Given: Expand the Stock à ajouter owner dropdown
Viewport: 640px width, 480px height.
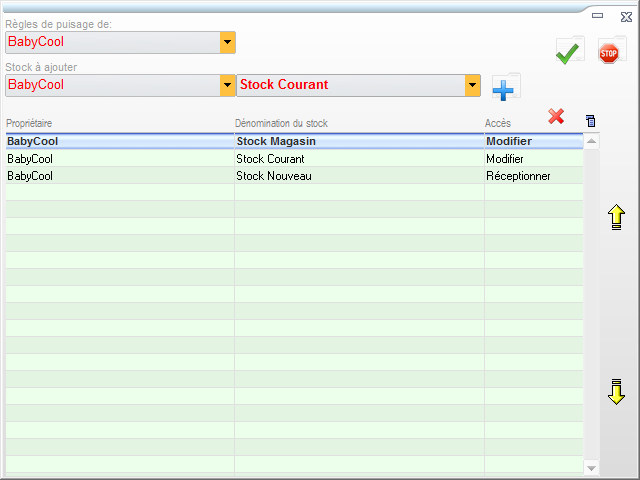Looking at the screenshot, I should click(x=228, y=85).
